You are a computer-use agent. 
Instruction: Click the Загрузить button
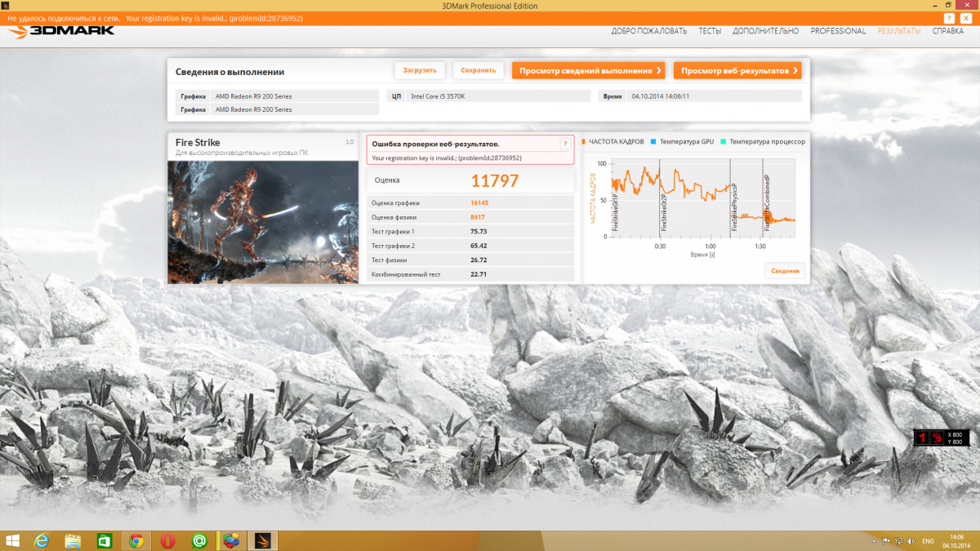[x=420, y=70]
